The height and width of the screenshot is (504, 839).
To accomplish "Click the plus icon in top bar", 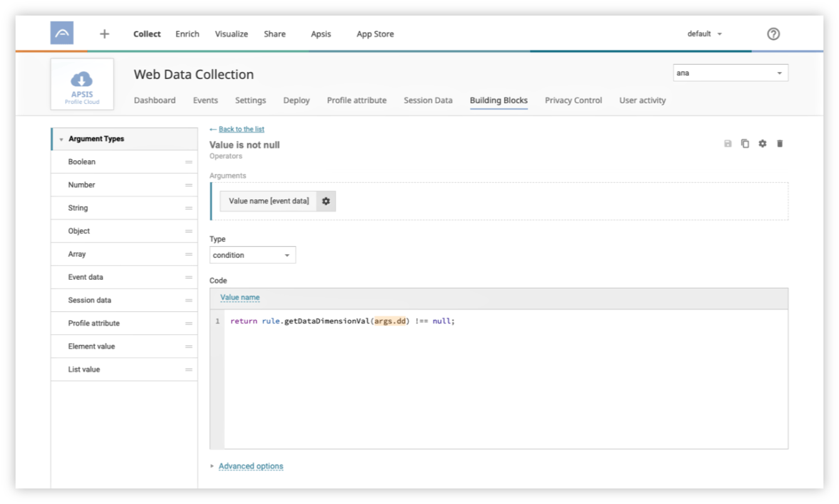I will click(x=105, y=34).
